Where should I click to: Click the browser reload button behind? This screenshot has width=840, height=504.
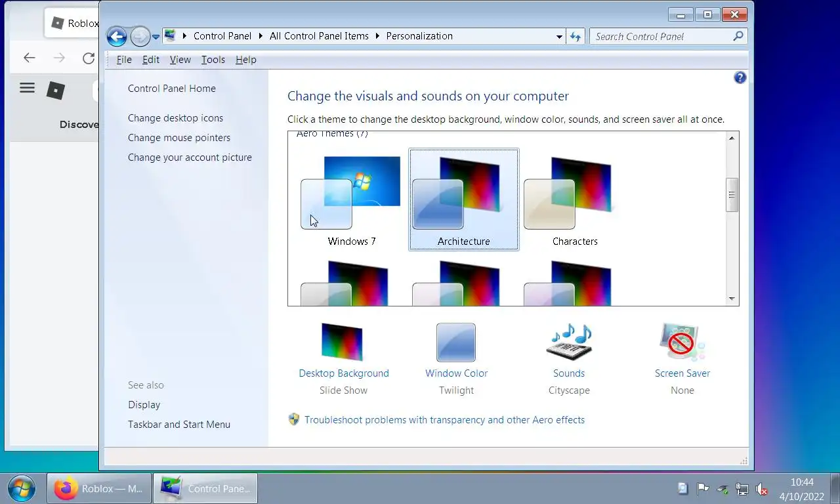coord(88,58)
